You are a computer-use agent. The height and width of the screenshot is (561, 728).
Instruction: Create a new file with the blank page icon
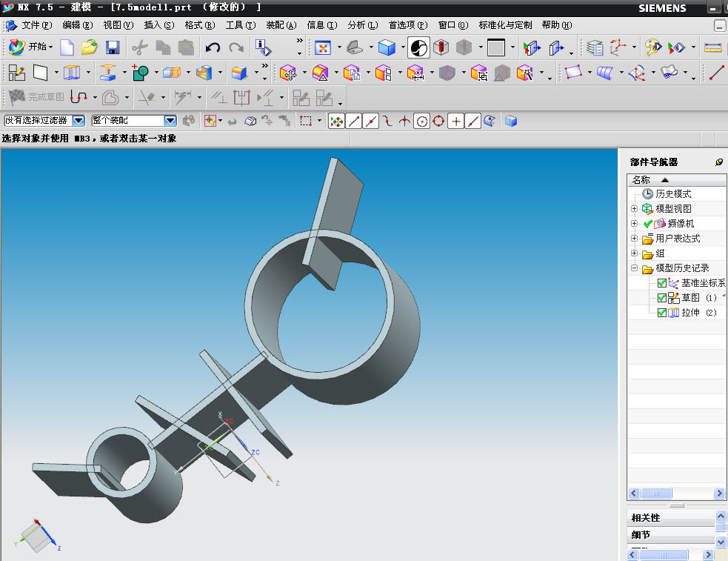click(x=67, y=47)
